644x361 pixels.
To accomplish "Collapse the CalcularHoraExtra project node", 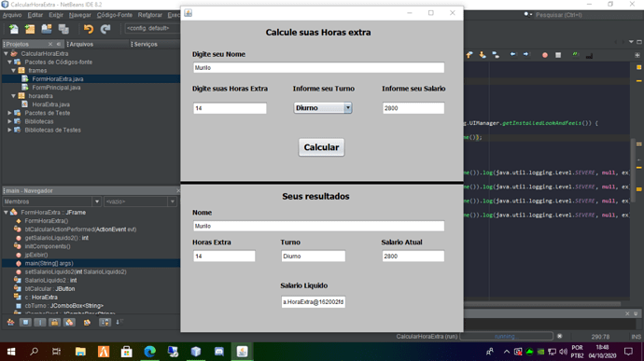I will (6, 54).
